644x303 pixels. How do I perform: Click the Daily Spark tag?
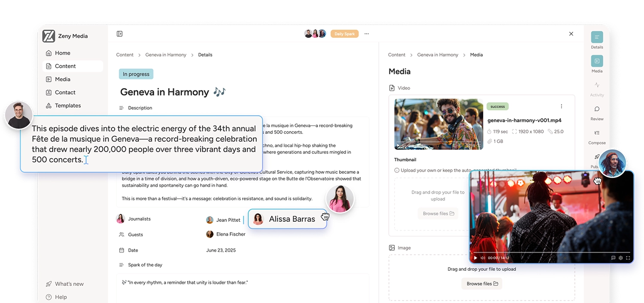pos(344,34)
